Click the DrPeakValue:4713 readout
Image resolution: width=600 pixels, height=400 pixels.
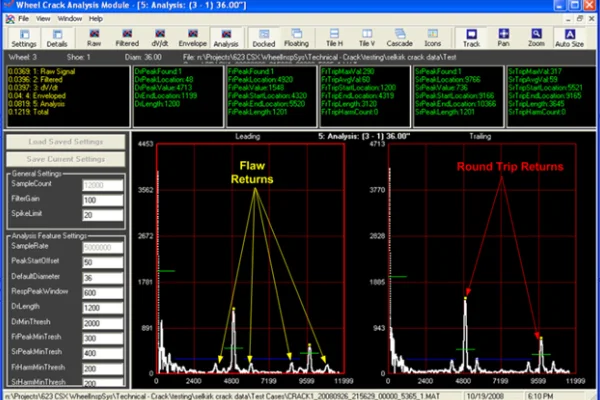pos(163,88)
